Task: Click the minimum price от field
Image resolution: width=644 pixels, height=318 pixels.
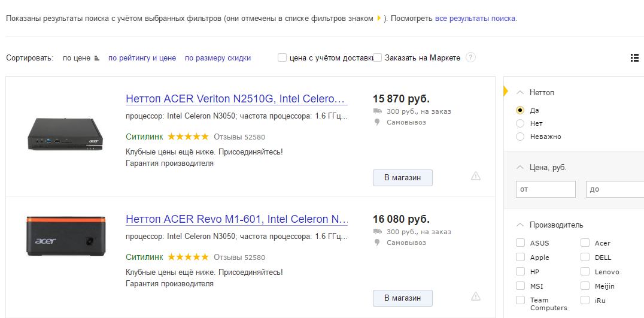Action: 545,189
